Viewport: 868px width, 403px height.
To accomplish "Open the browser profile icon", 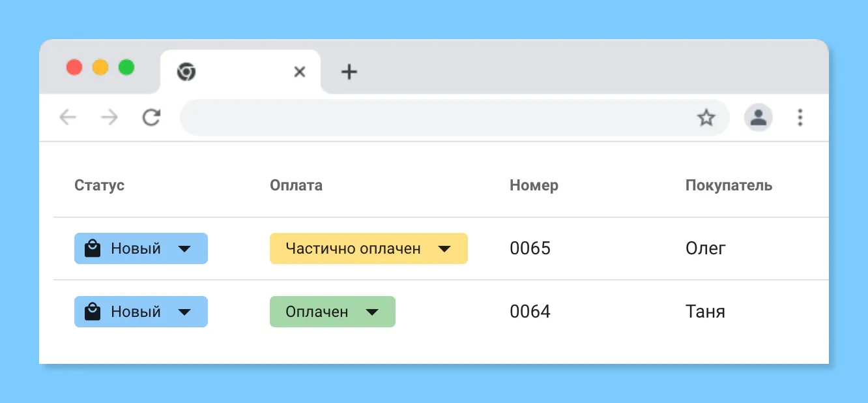I will (759, 117).
